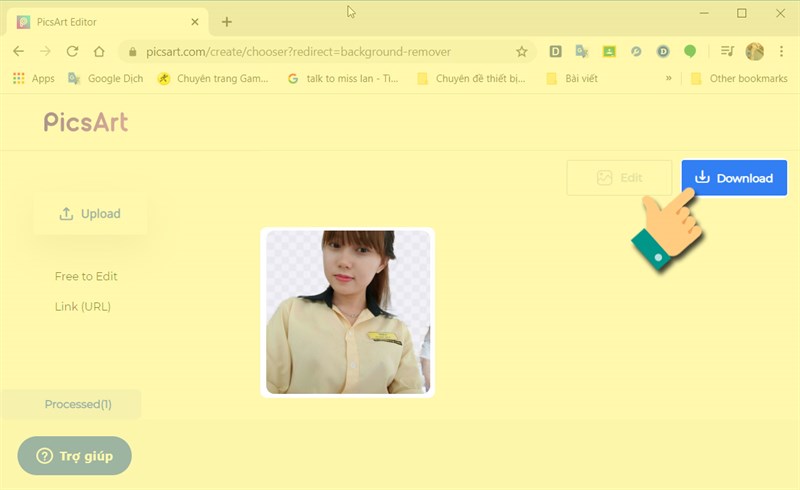
Task: Open the browser home page
Action: pyautogui.click(x=98, y=51)
